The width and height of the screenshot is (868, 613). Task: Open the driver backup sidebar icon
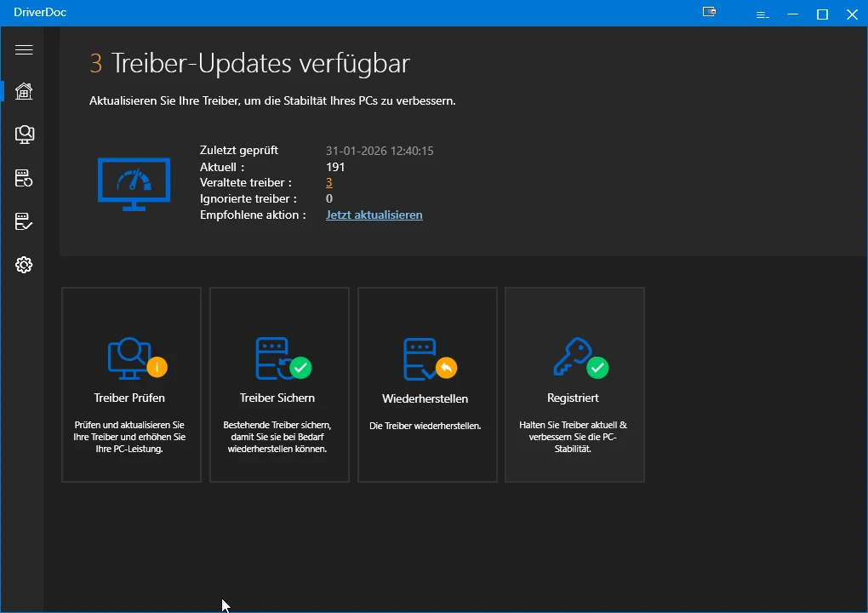(x=24, y=179)
